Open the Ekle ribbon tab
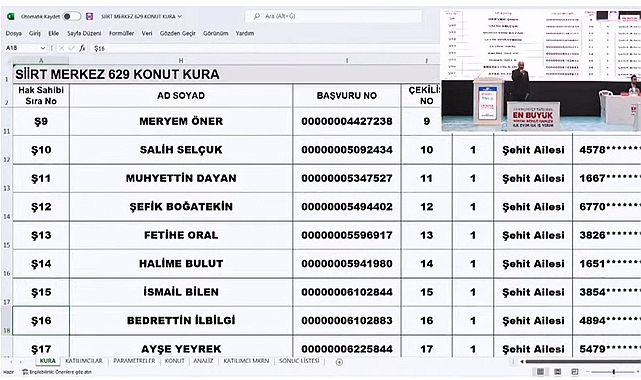641x380 pixels. pyautogui.click(x=54, y=34)
